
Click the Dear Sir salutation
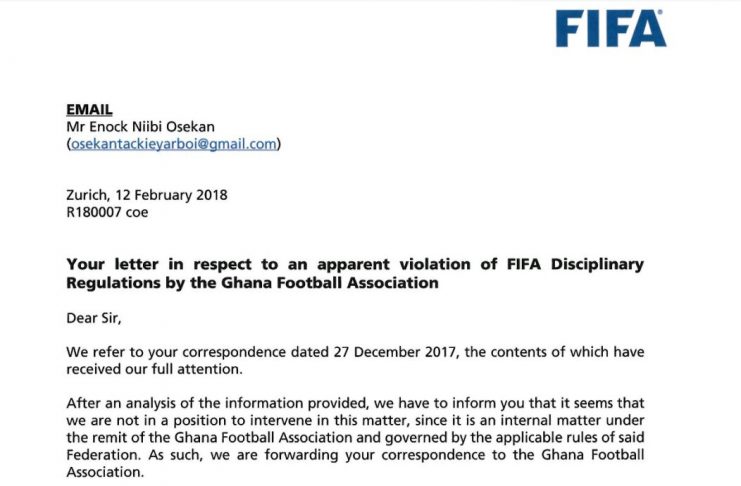(x=94, y=318)
